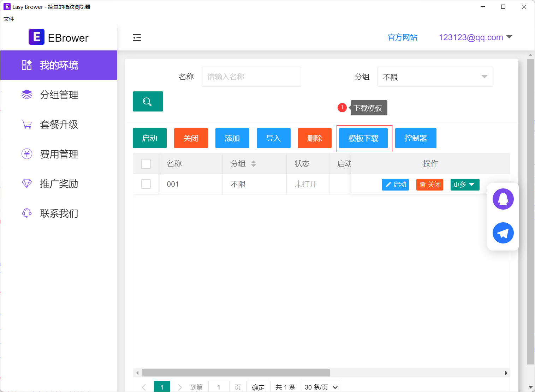Minimize the Easy Brower window

point(483,7)
